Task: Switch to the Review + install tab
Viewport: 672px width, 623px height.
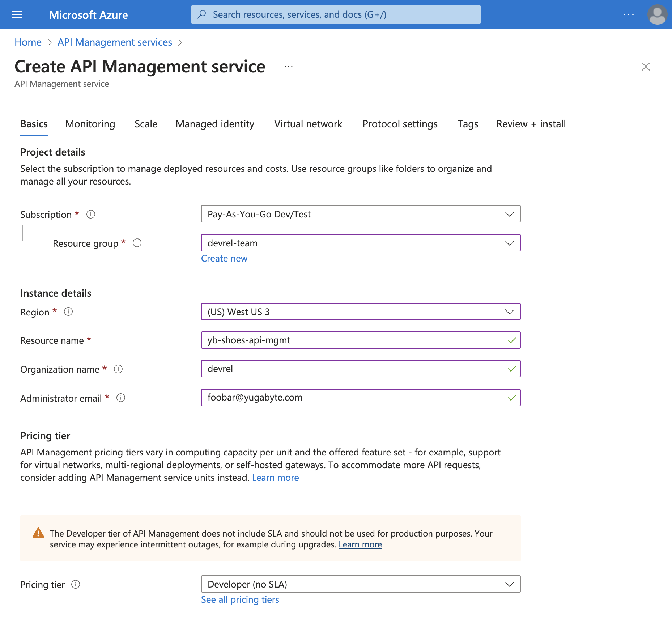Action: pyautogui.click(x=531, y=124)
